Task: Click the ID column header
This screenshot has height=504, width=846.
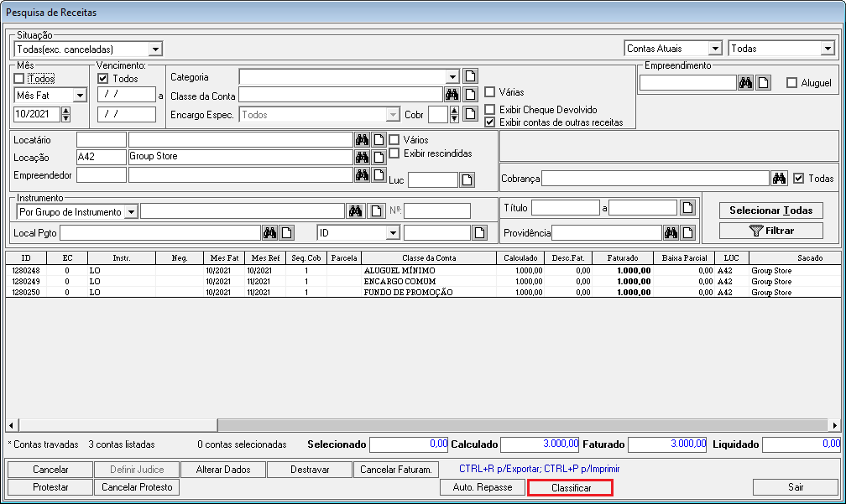Action: tap(26, 258)
